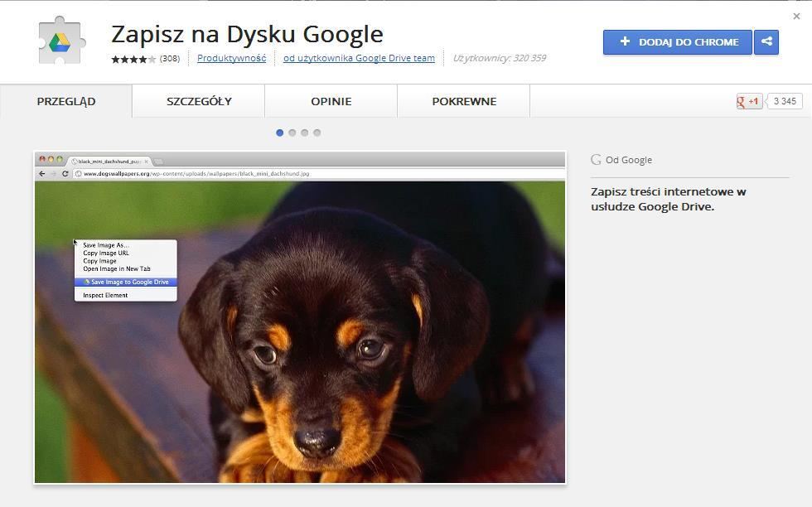Open the Produktywność category link
Viewport: 812px width, 507px height.
click(231, 58)
